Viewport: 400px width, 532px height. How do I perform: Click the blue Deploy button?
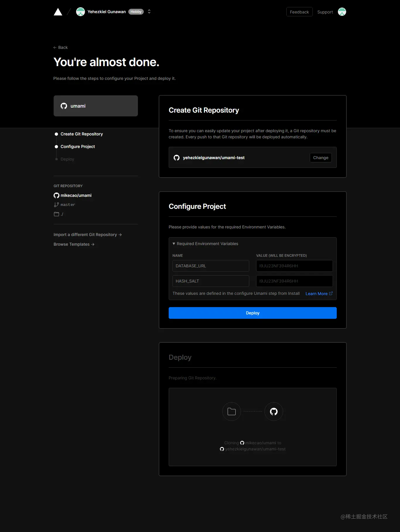tap(253, 313)
